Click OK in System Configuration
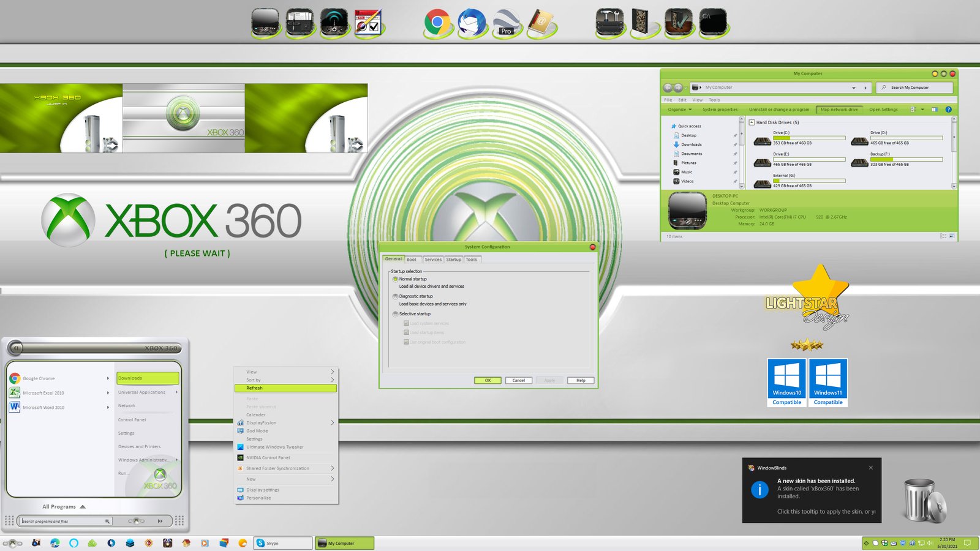This screenshot has height=551, width=980. (x=488, y=381)
